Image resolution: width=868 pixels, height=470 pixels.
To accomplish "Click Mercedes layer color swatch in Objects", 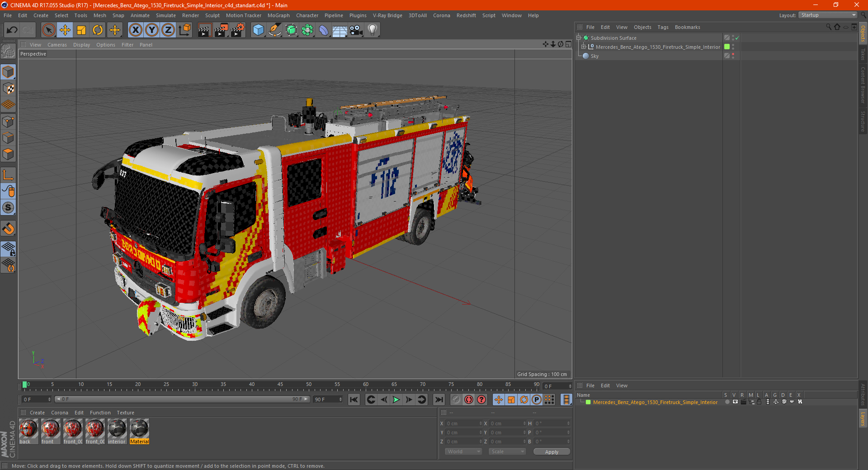I will (727, 47).
